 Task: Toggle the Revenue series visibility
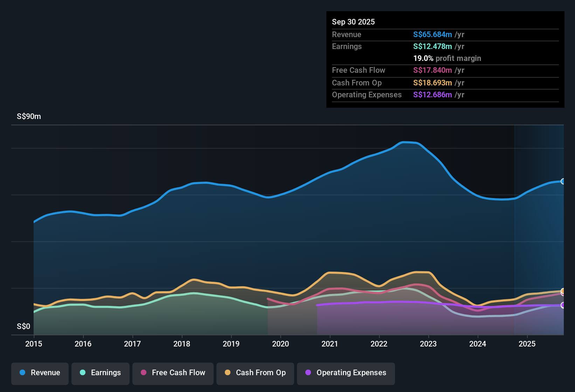[x=40, y=373]
